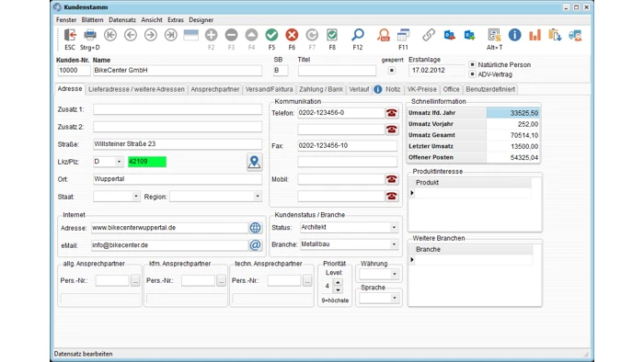
Task: Open the Branche dropdown showing Metallbau
Action: coord(394,244)
